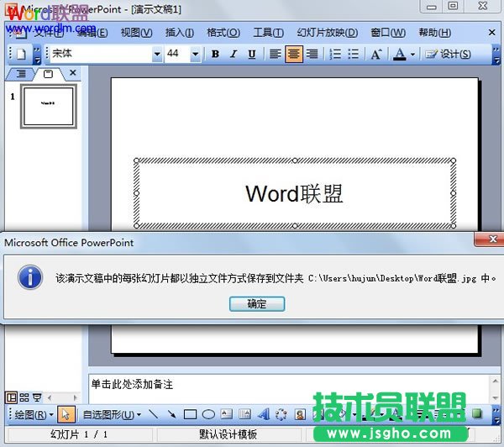The width and height of the screenshot is (504, 447).
Task: Confirm the dialog with 确定 button
Action: pos(257,304)
